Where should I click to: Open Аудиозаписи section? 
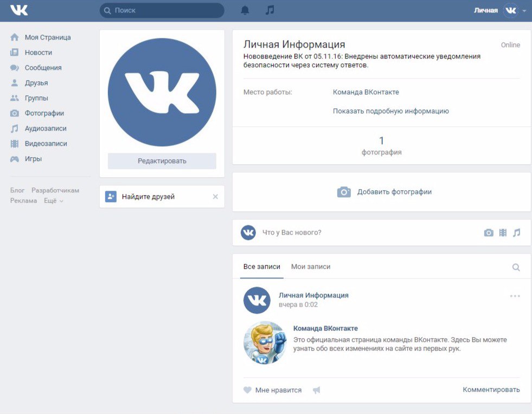[46, 128]
